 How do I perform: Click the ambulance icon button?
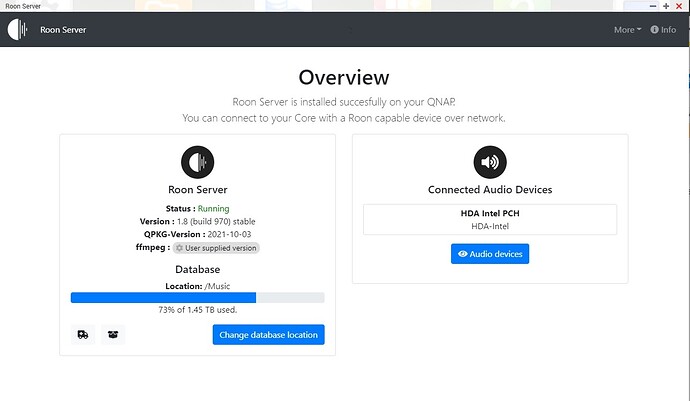[x=83, y=335]
